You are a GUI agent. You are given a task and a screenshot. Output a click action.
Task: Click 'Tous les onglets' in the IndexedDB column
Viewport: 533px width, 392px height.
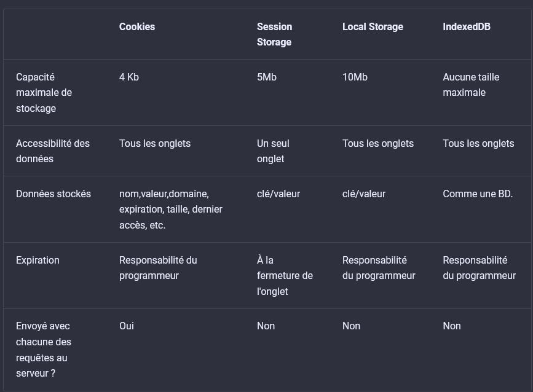(x=478, y=144)
